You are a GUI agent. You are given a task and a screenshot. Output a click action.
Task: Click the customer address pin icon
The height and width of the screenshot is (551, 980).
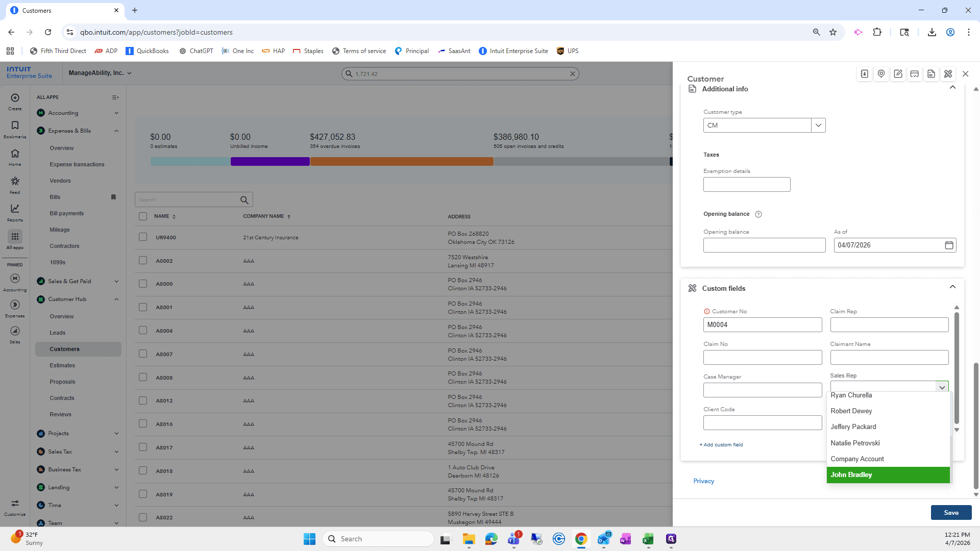(x=881, y=74)
